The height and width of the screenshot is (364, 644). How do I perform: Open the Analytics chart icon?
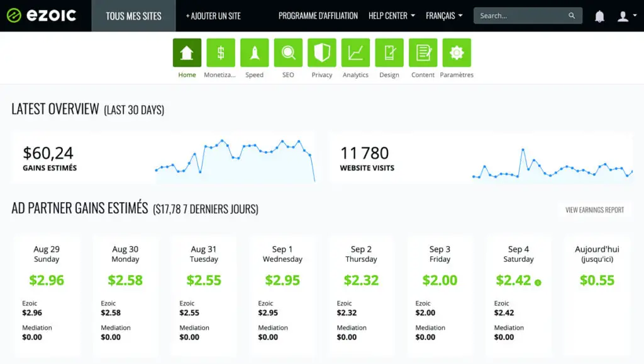355,53
